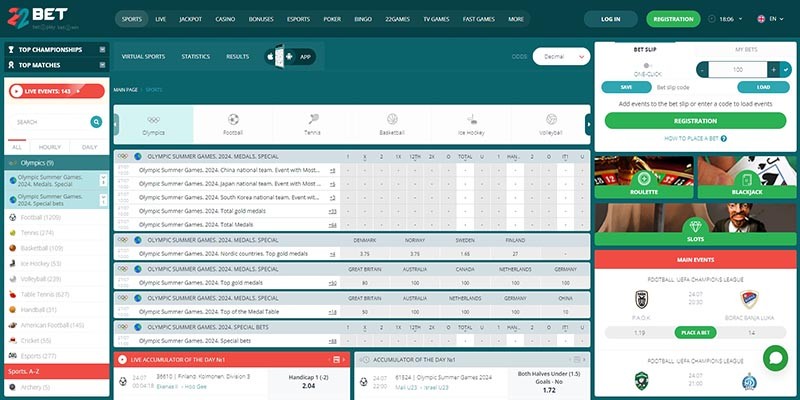
Task: Click the Save bet slip button
Action: pyautogui.click(x=627, y=87)
